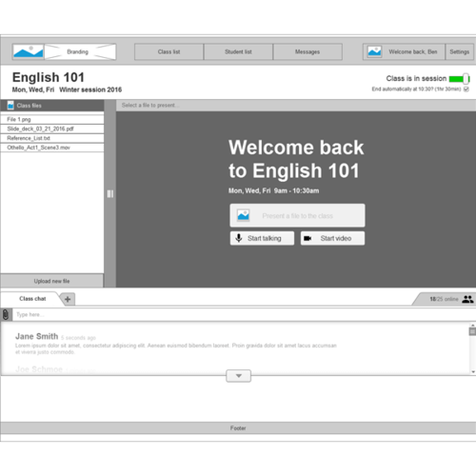Click the microphone icon on Start talking
This screenshot has width=476, height=476.
(239, 238)
